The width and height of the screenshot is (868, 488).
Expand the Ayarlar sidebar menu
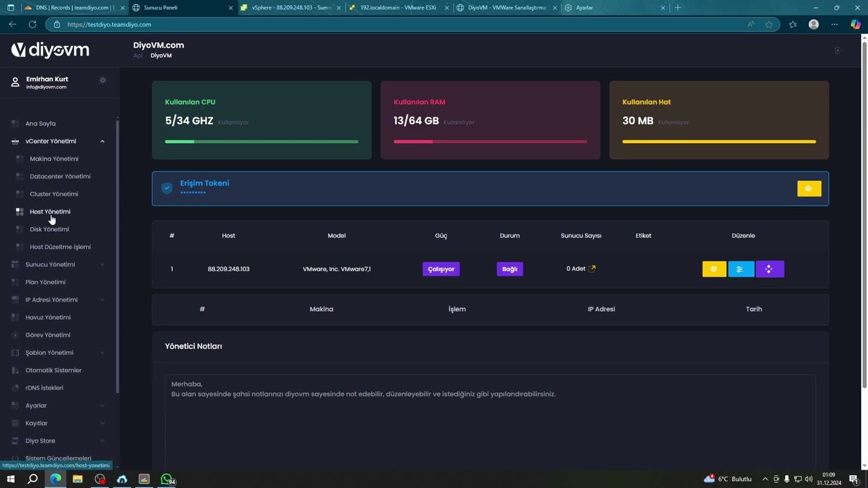tap(102, 405)
